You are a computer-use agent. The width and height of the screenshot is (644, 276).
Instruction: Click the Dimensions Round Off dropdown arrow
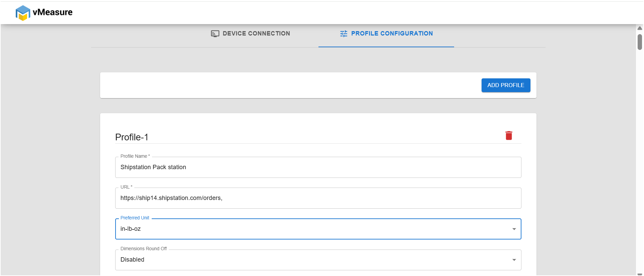click(514, 260)
